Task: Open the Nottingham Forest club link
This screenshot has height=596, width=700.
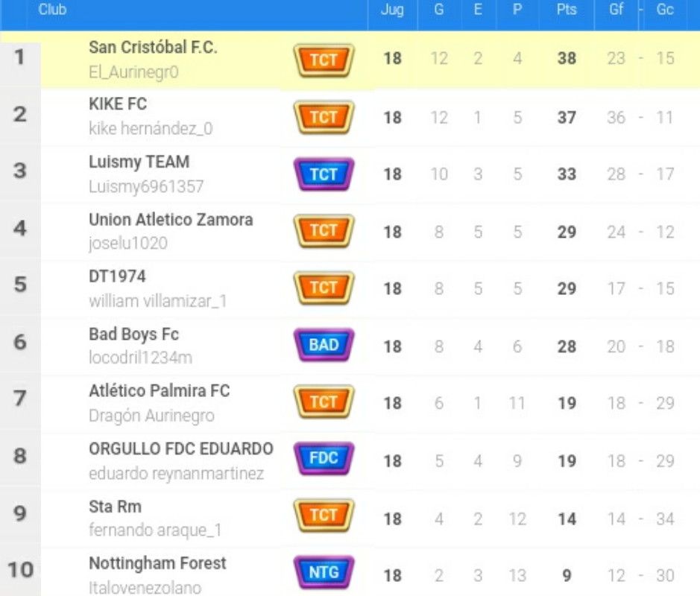Action: pos(157,563)
